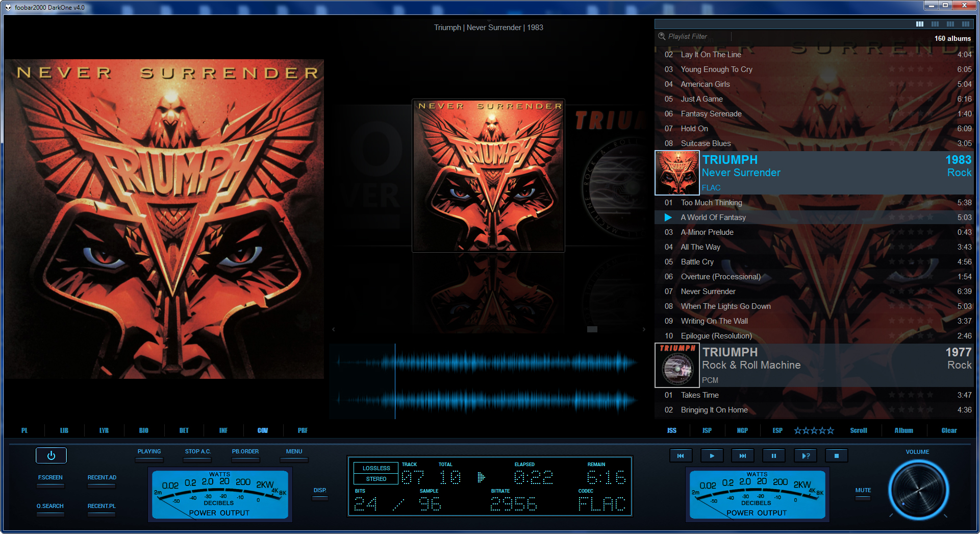Click the right arrow to browse cover flow
Image resolution: width=980 pixels, height=534 pixels.
coord(645,329)
